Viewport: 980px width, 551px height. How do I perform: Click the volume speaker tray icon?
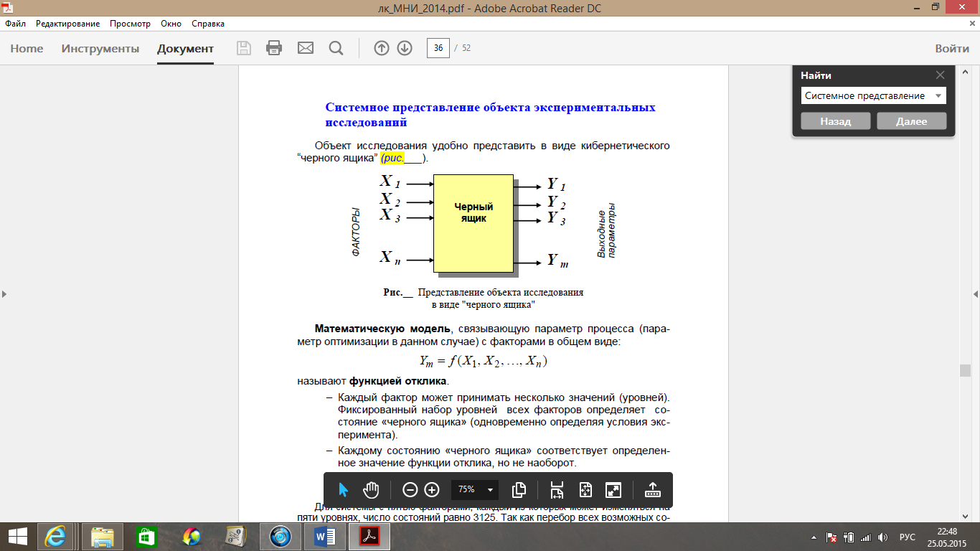883,537
